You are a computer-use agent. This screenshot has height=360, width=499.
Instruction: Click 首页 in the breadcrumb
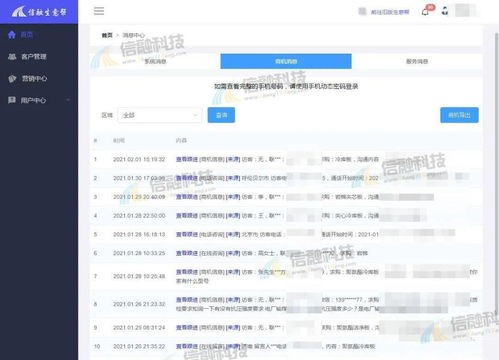(107, 35)
